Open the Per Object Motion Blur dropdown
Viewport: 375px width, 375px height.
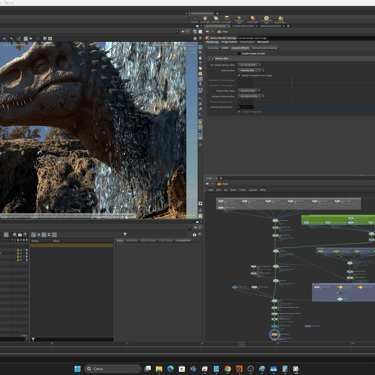249,65
